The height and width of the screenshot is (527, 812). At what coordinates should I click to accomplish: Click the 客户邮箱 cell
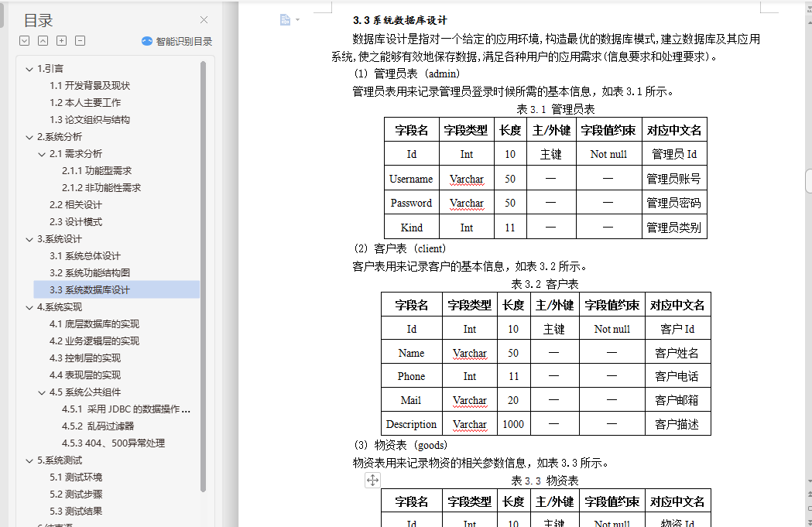coord(677,400)
